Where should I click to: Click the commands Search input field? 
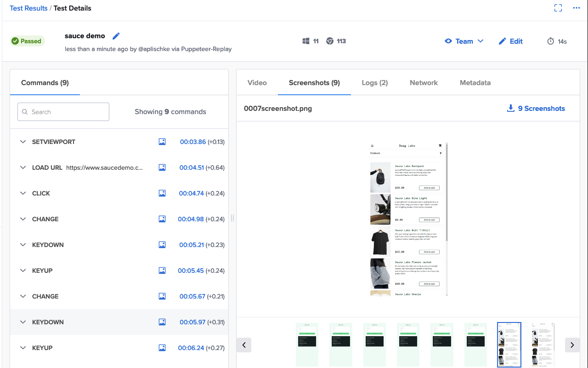pyautogui.click(x=63, y=112)
